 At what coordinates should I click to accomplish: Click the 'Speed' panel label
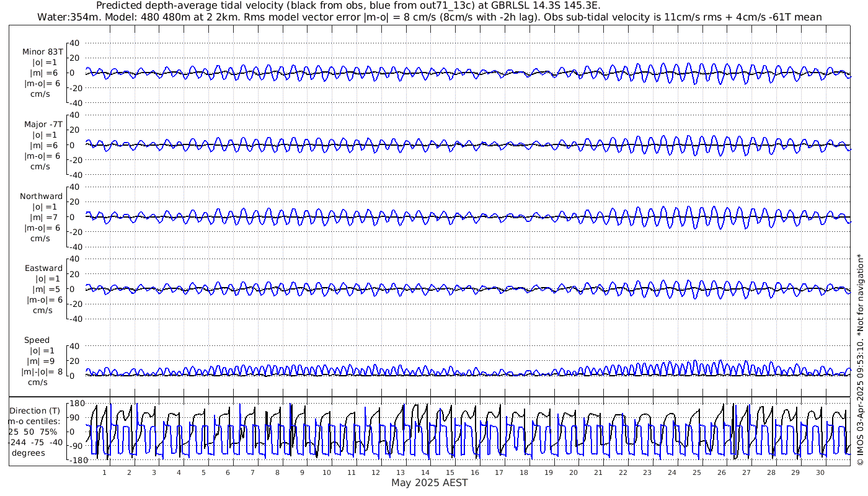click(37, 340)
